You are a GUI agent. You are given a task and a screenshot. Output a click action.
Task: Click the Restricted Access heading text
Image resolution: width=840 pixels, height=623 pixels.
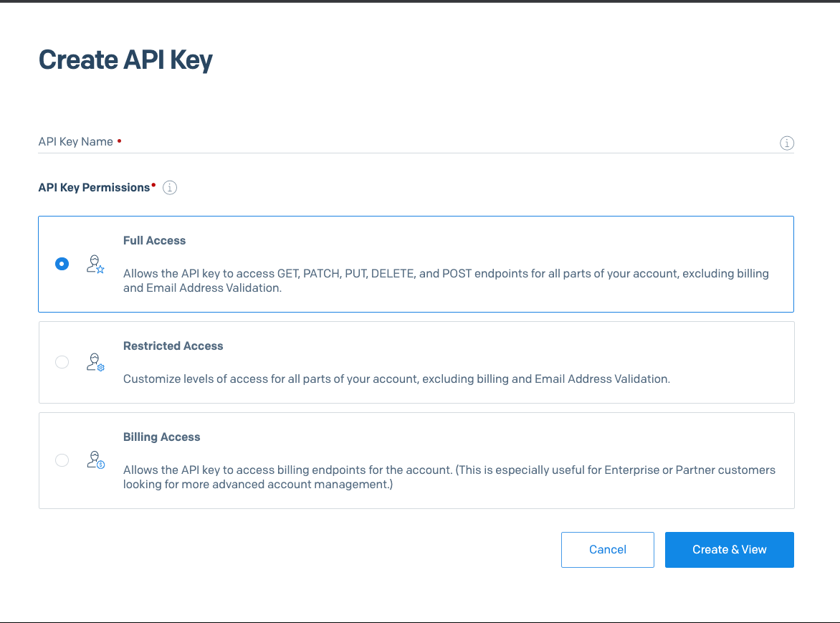coord(173,346)
